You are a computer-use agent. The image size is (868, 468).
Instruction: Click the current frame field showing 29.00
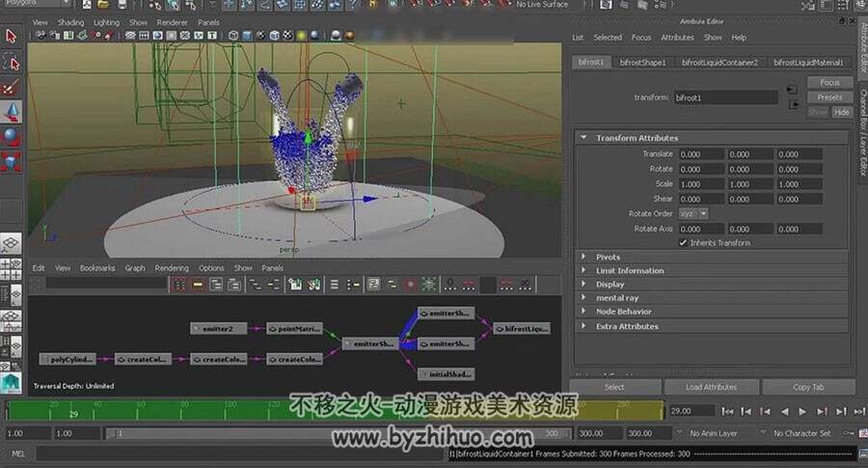692,411
